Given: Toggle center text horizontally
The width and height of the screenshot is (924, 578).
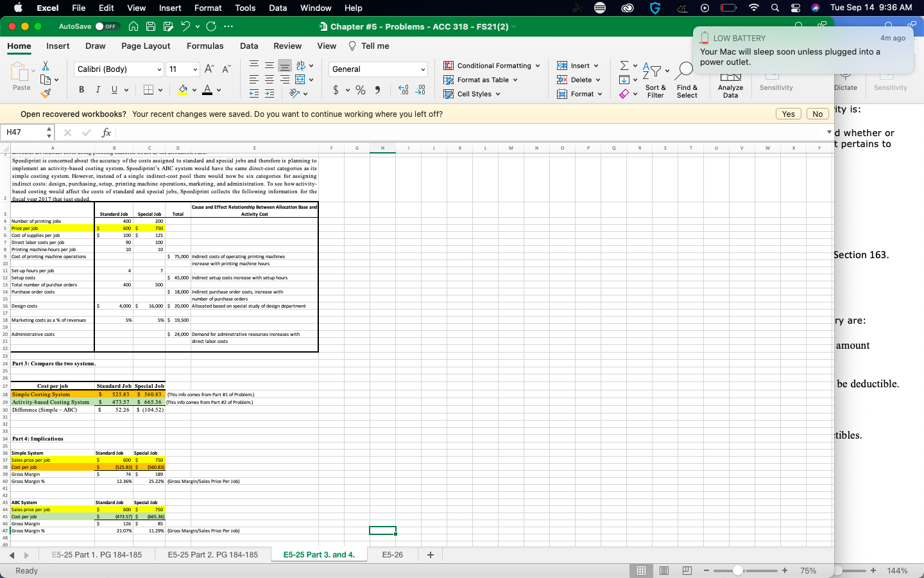Looking at the screenshot, I should 269,80.
